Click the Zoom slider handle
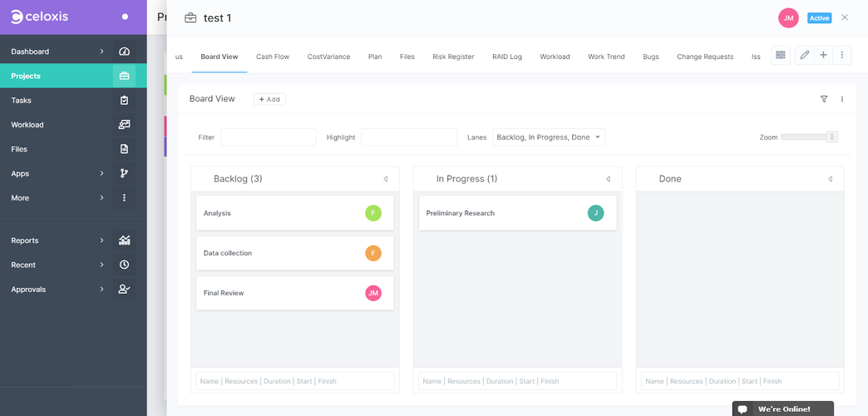The image size is (868, 416). (831, 136)
